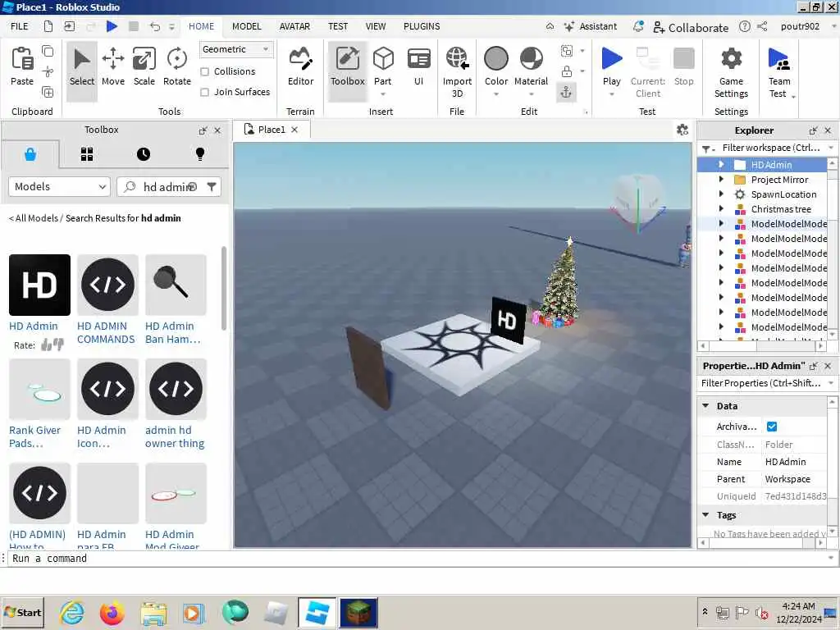Open the FILE menu
The image size is (840, 630).
20,26
